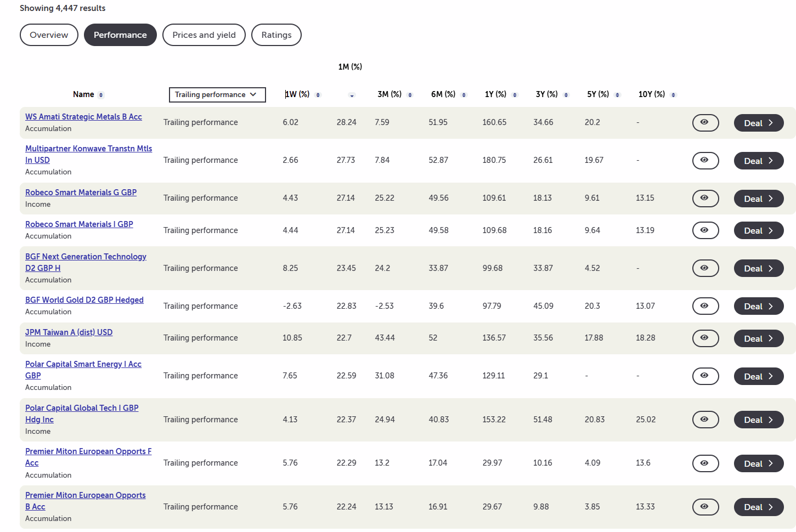This screenshot has height=532, width=796.
Task: Open the Ratings tab
Action: point(276,35)
